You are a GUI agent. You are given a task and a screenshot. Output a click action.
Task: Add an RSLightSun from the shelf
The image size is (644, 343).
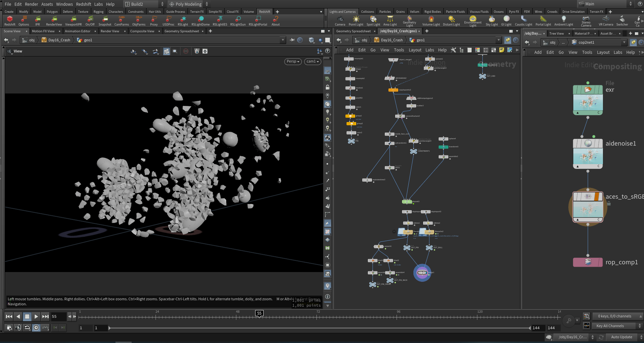238,21
